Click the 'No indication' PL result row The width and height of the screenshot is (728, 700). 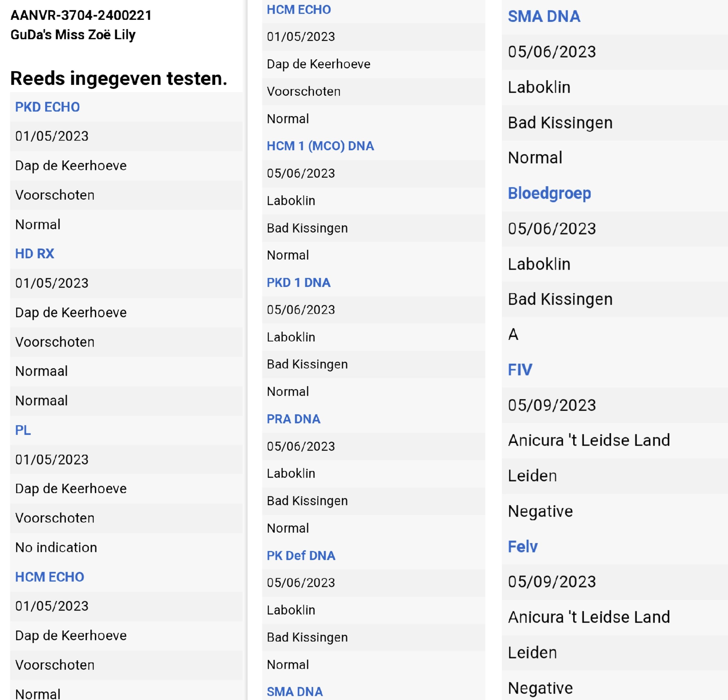click(56, 548)
